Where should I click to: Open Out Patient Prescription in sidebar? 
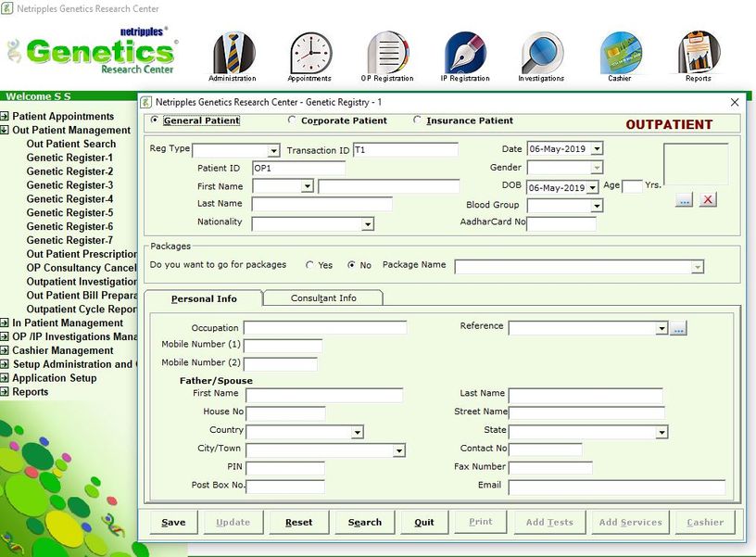click(x=82, y=254)
